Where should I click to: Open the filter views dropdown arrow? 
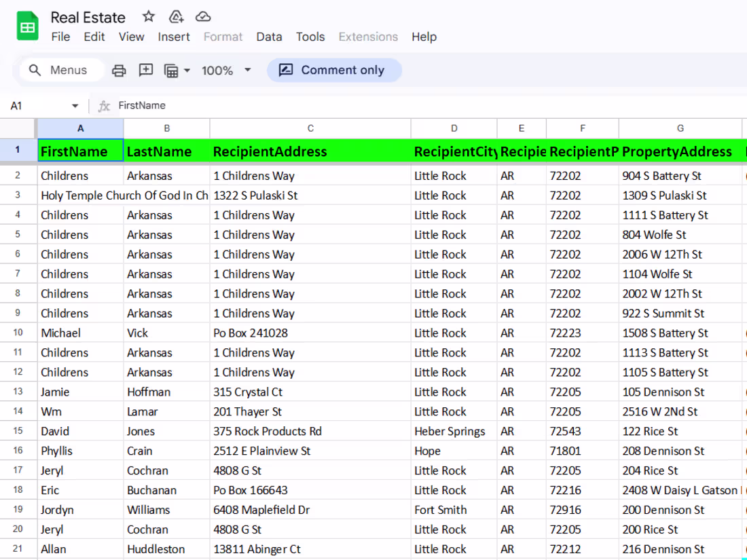[x=185, y=70]
